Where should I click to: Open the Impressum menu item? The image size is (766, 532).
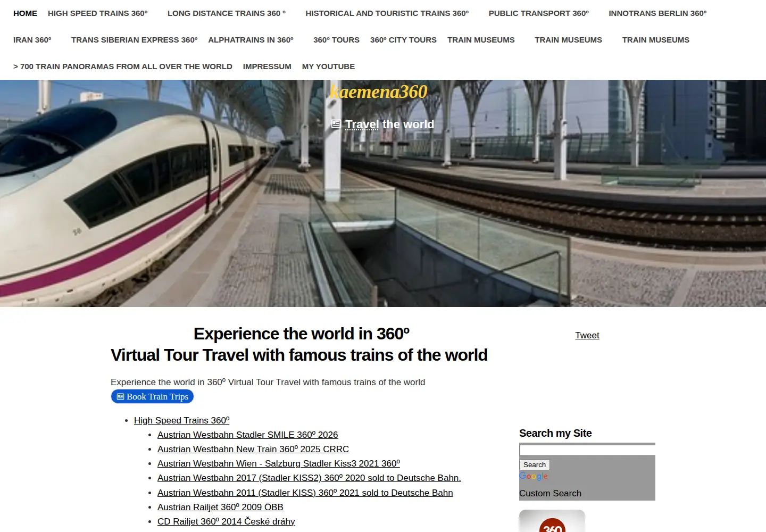coord(267,66)
